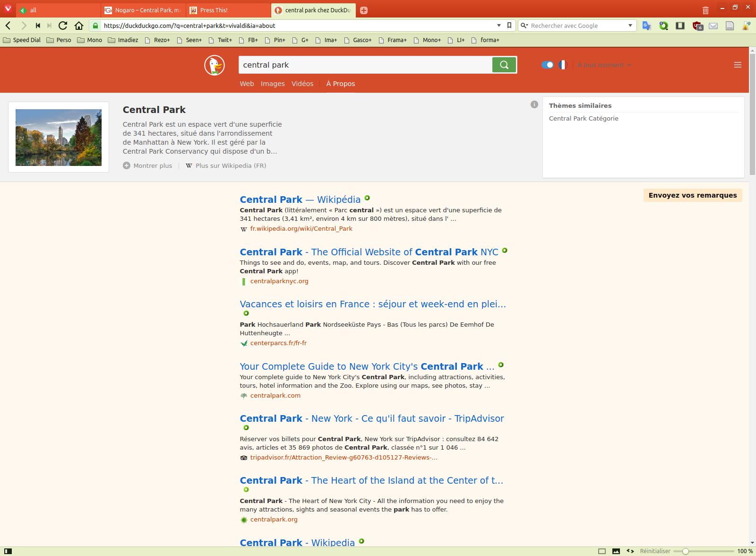756x556 pixels.
Task: Open a new tab
Action: (364, 10)
